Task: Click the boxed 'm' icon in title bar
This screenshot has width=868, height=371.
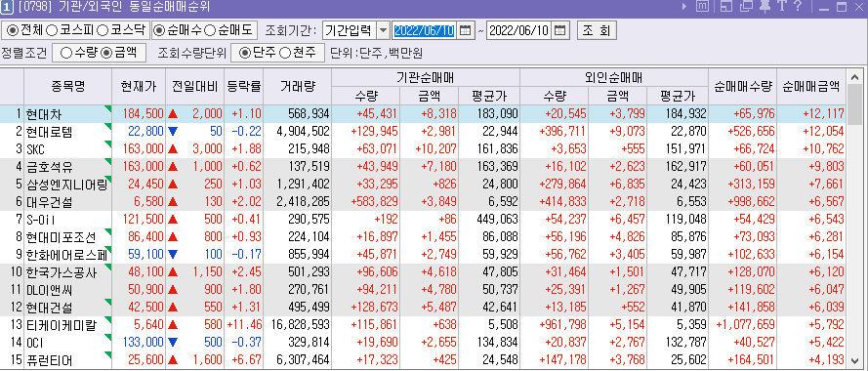Action: 701,7
